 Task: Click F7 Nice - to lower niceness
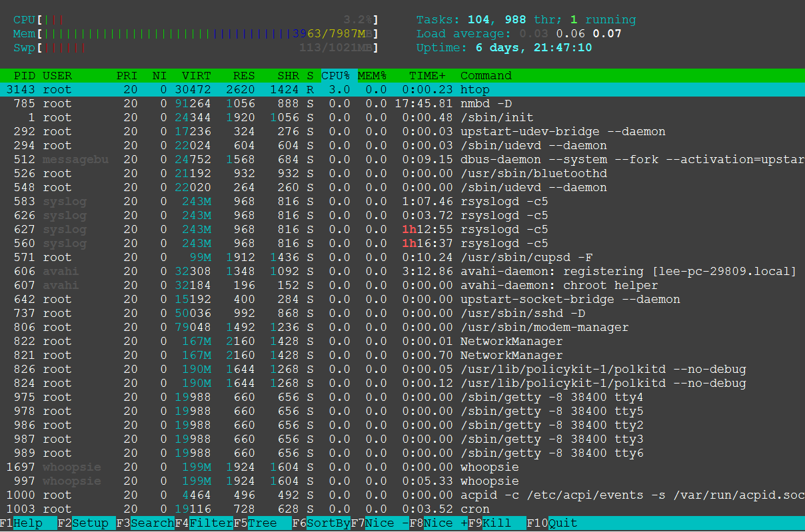[380, 523]
